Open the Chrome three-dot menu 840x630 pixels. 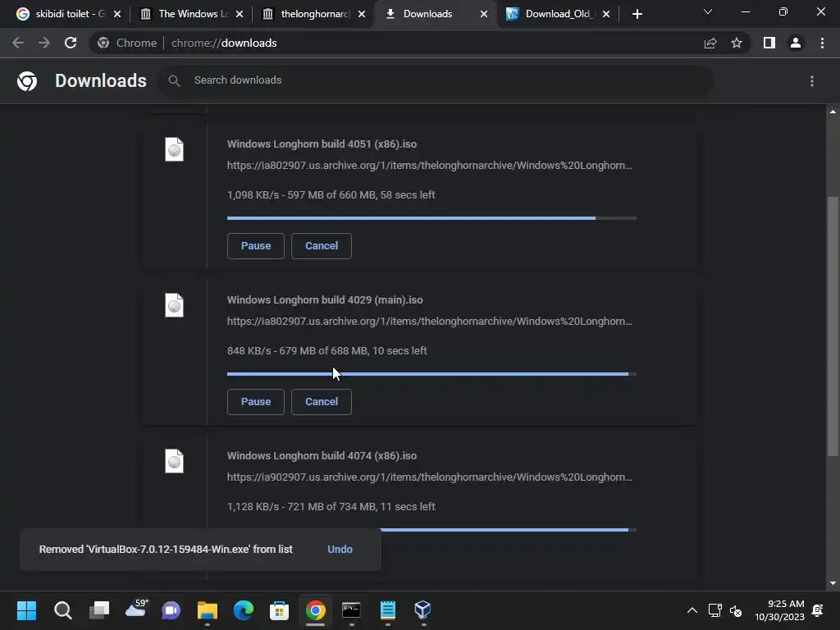822,43
